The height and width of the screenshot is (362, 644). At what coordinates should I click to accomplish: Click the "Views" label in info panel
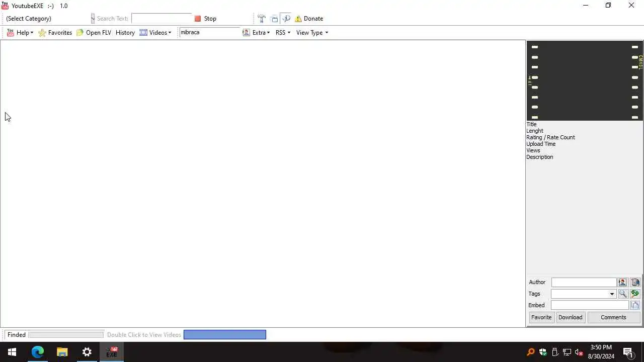[x=533, y=150]
